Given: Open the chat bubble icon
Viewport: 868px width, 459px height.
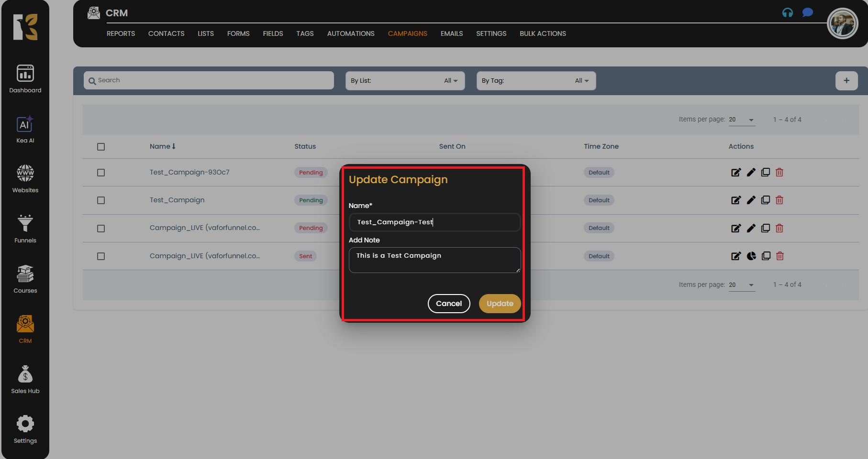Looking at the screenshot, I should (808, 12).
